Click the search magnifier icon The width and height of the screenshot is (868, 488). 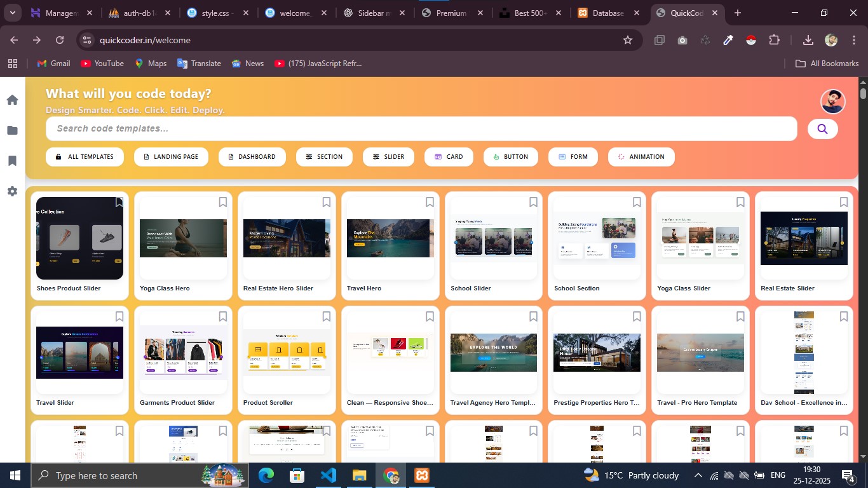(x=822, y=128)
